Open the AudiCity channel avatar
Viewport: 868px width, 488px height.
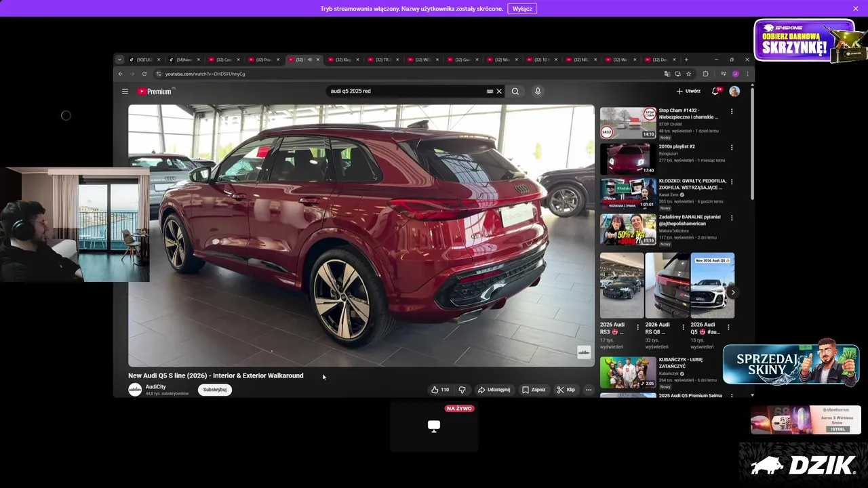135,390
